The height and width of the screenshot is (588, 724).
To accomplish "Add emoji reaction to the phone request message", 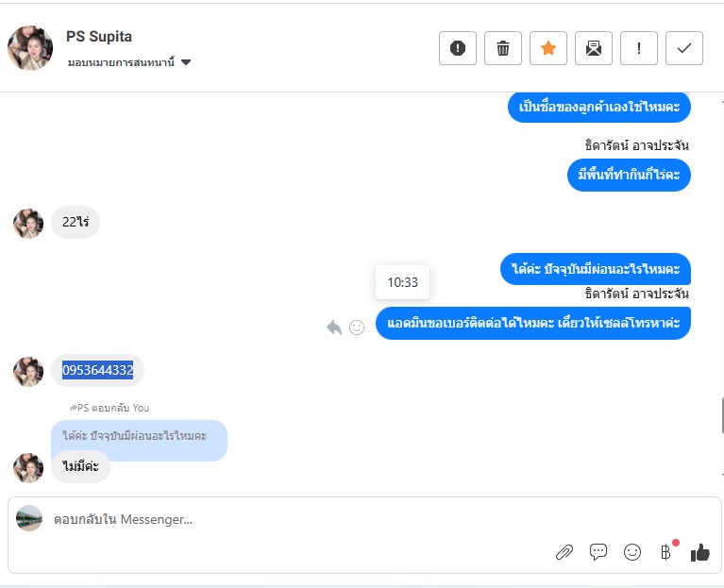I will tap(357, 328).
